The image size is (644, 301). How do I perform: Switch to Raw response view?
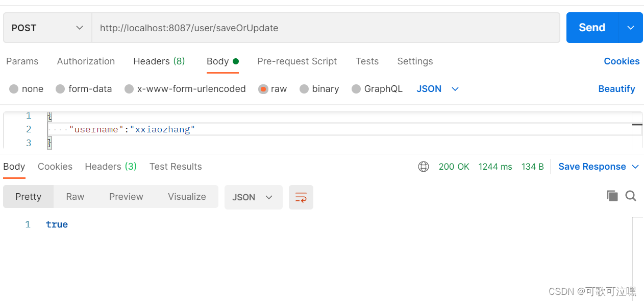75,197
